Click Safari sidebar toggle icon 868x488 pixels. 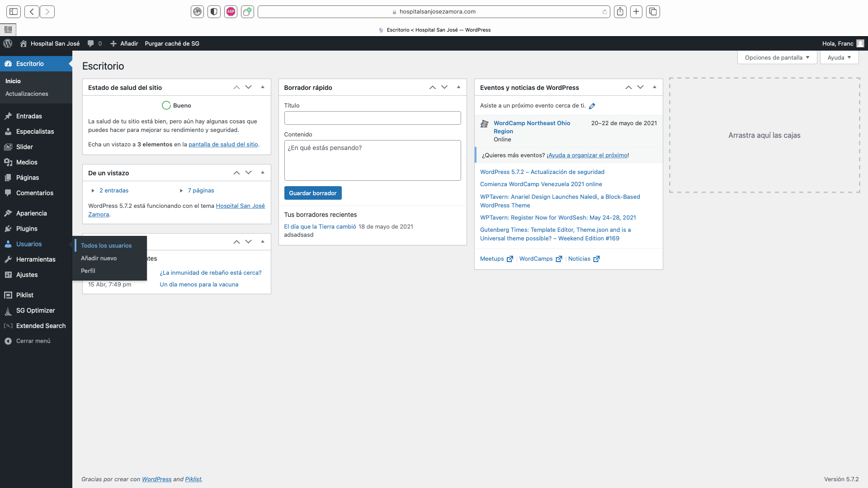14,12
